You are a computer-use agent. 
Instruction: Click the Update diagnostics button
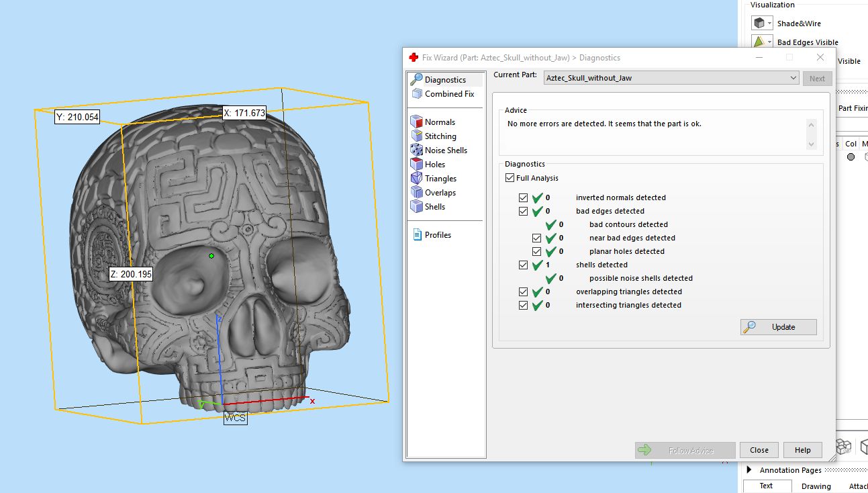coord(779,327)
